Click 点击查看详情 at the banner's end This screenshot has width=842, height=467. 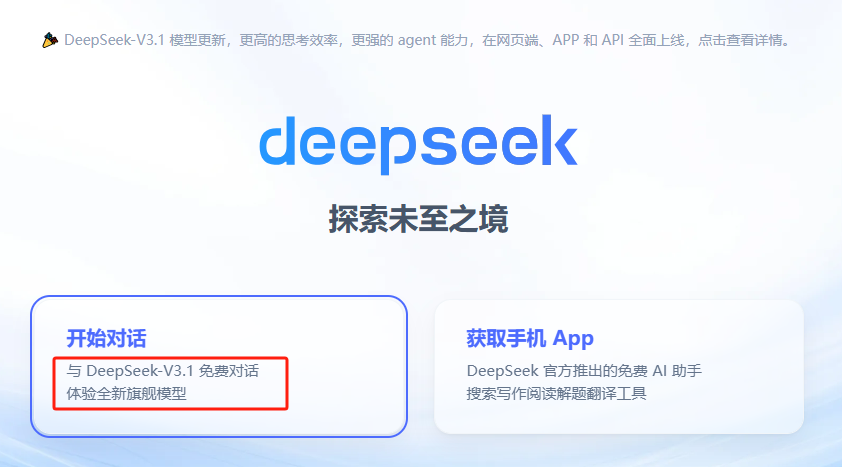[x=744, y=40]
